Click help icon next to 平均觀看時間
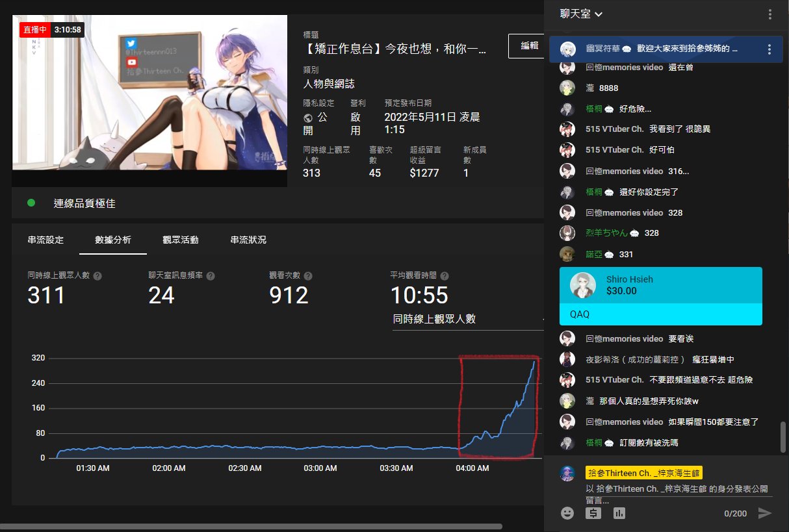Image resolution: width=789 pixels, height=532 pixels. (x=445, y=275)
